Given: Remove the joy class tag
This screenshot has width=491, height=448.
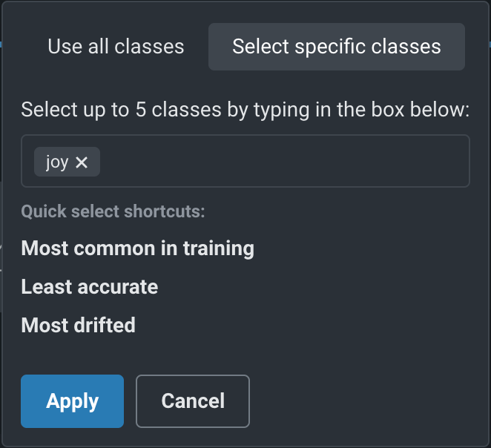Looking at the screenshot, I should [x=82, y=162].
